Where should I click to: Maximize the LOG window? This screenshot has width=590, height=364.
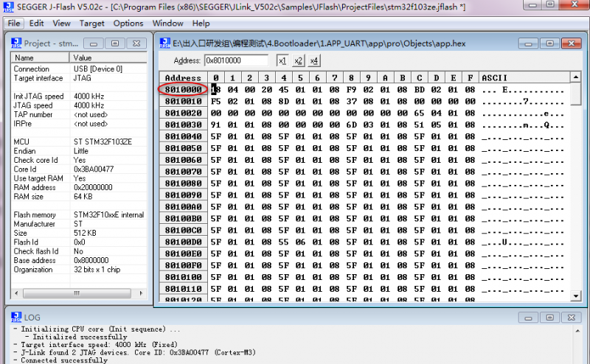pyautogui.click(x=549, y=318)
